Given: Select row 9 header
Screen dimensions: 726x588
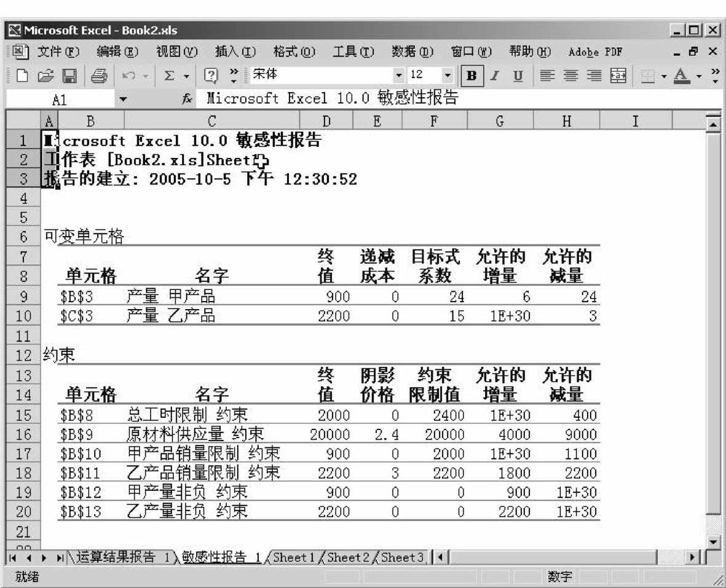Looking at the screenshot, I should [23, 296].
